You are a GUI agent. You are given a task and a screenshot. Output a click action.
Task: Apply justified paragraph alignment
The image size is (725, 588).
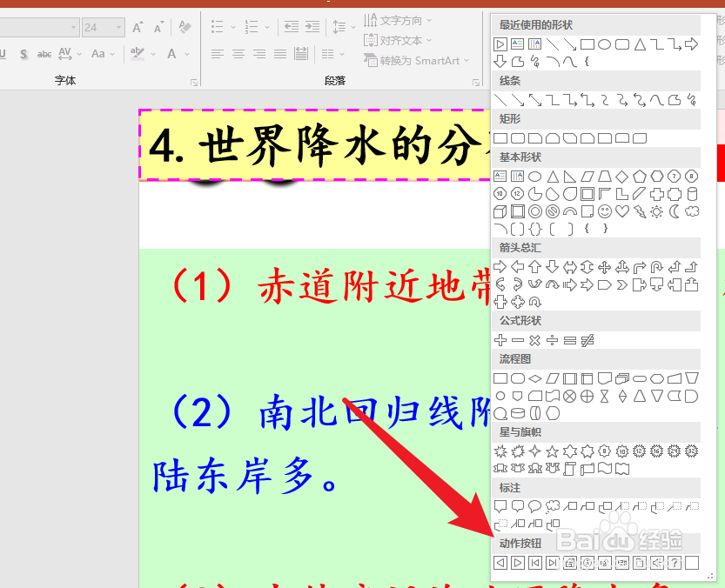point(280,54)
